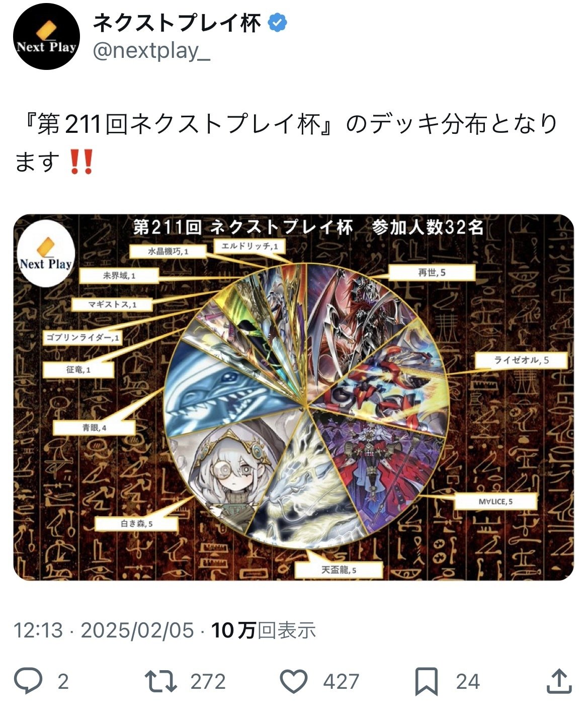
Task: Click the 12:13 · 2025/02/05 timestamp
Action: click(104, 630)
